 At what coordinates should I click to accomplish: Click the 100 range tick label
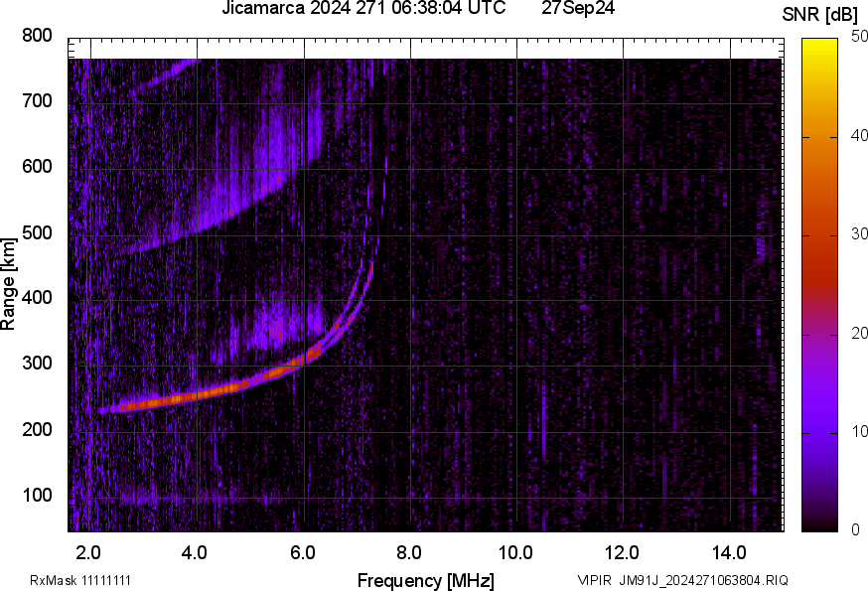click(38, 496)
